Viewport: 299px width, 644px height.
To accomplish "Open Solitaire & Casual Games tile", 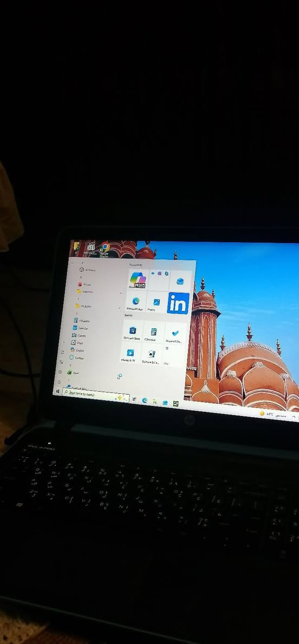I will pyautogui.click(x=151, y=354).
